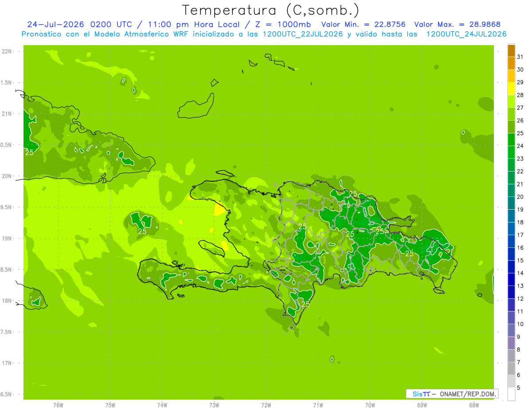532x411 pixels.
Task: Click the '69W' longitude label
Action: click(422, 405)
